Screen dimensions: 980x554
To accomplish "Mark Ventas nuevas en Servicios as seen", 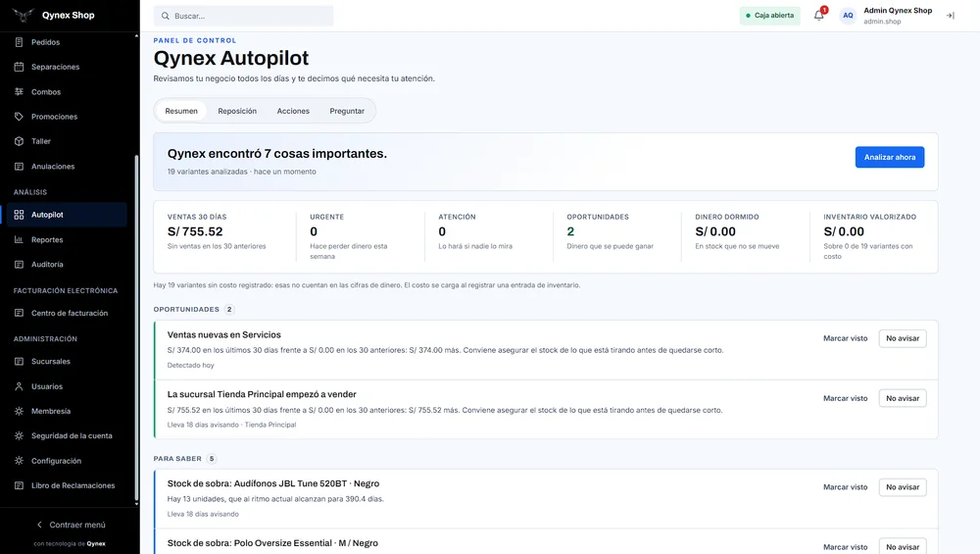I will click(x=845, y=338).
